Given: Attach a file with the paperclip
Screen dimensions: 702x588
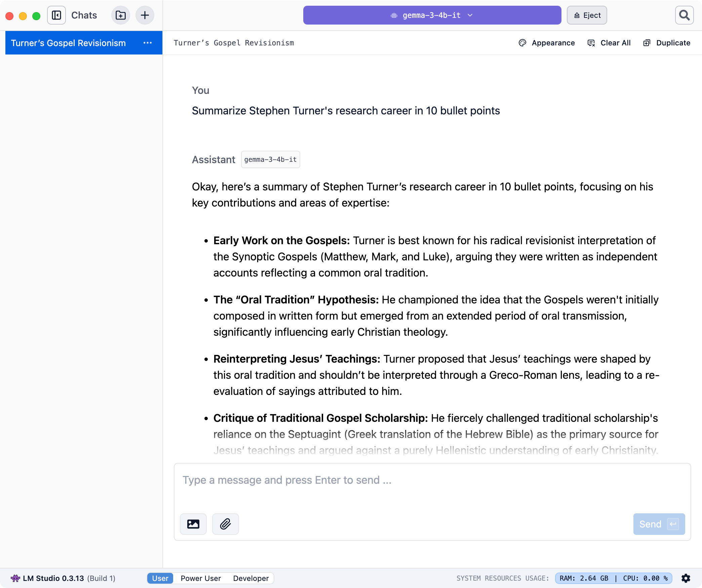Looking at the screenshot, I should pos(226,524).
